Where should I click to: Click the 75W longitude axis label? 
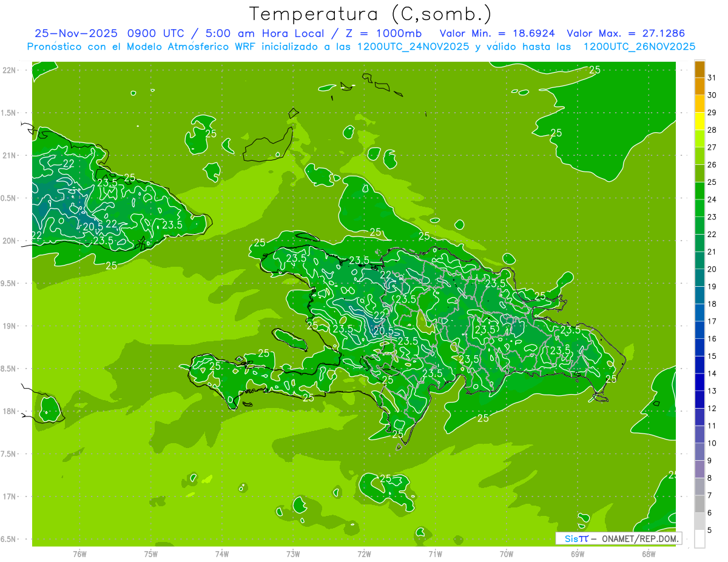coord(151,554)
